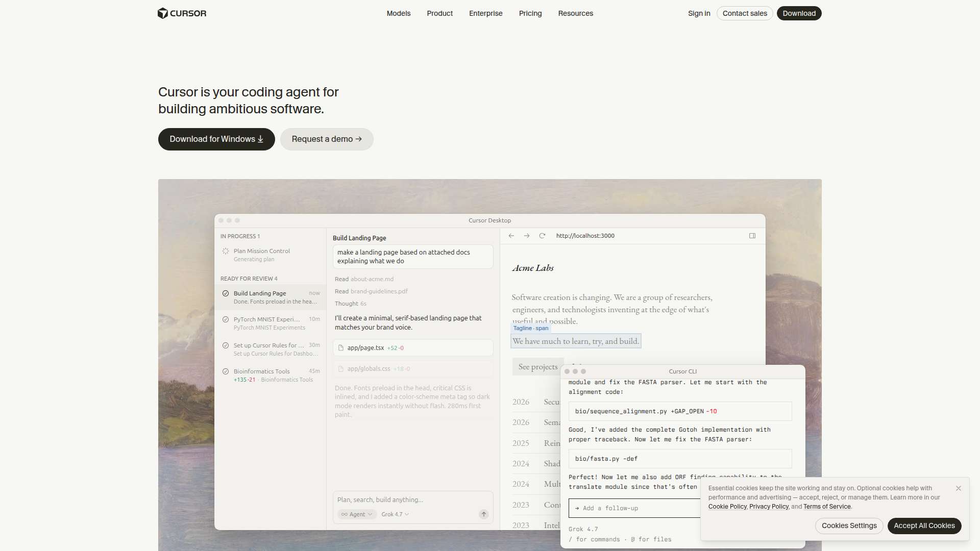Click the bio/sequence_alignment.py diff line in CLI
This screenshot has height=551, width=980.
click(680, 411)
